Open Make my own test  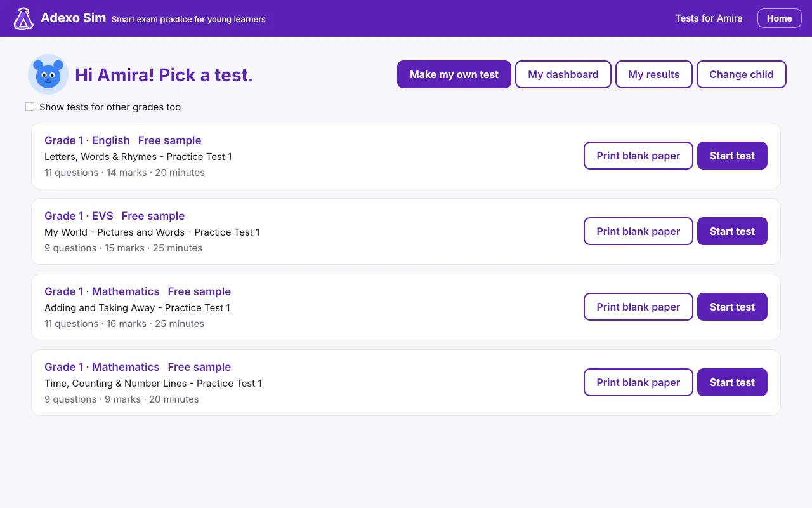tap(454, 74)
